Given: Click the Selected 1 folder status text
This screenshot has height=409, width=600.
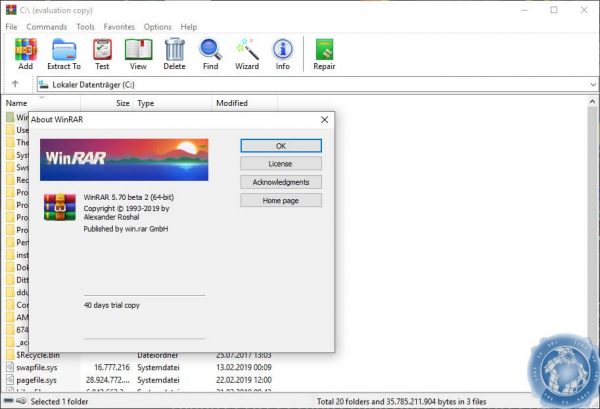Looking at the screenshot, I should pos(59,401).
